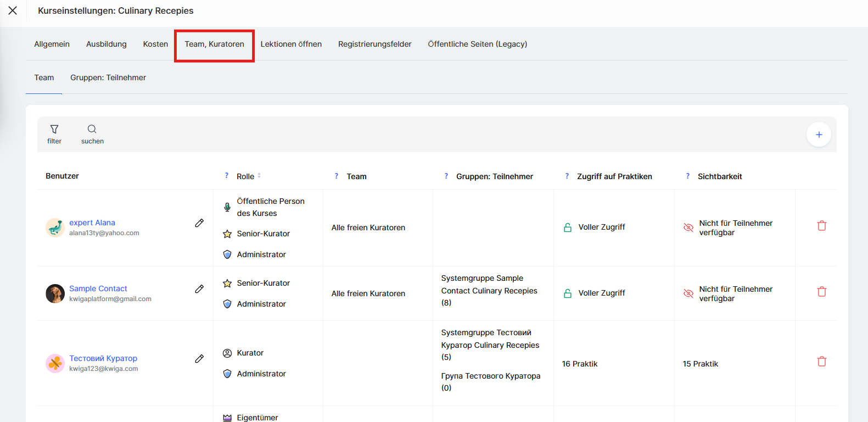Viewport: 868px width, 422px height.
Task: Show help tooltip for Zugriff auf Praktiken
Action: (x=567, y=176)
